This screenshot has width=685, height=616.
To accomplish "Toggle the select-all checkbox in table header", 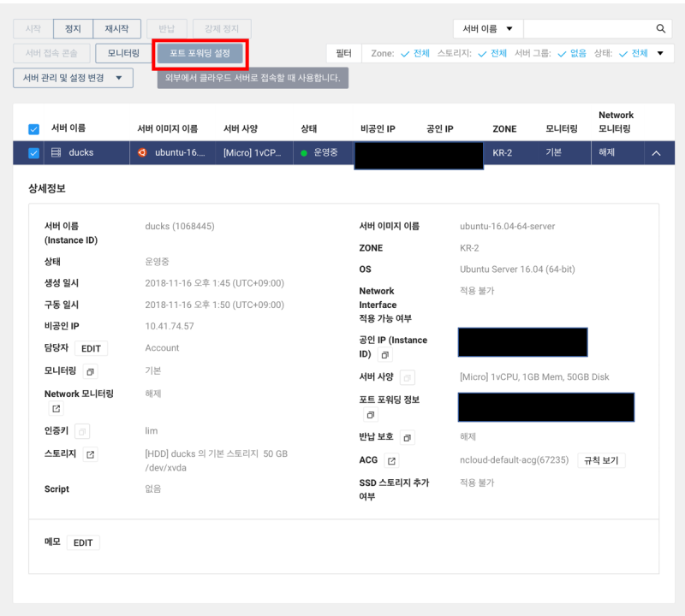I will point(34,128).
